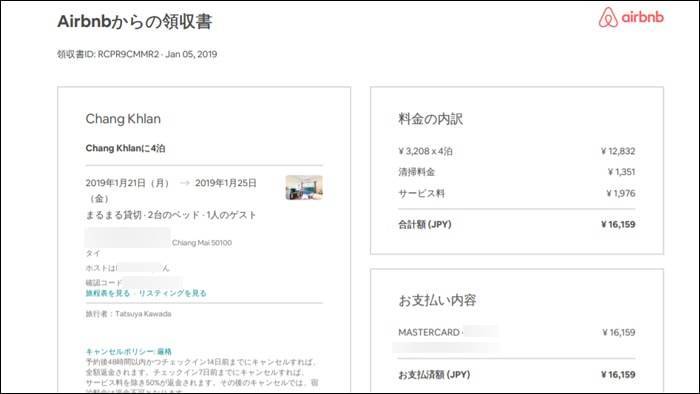This screenshot has width=700, height=394.
Task: Select Chiang Mai 50100 address text
Action: tap(202, 243)
